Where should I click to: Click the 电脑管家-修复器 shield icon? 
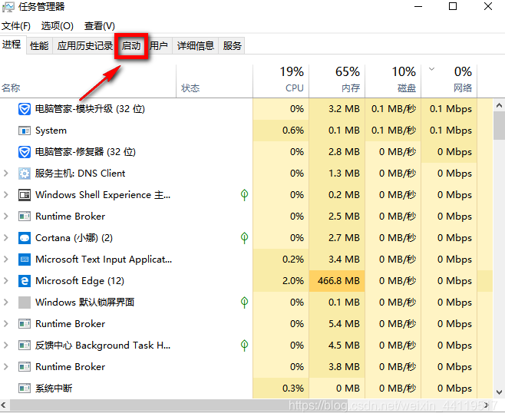[25, 152]
